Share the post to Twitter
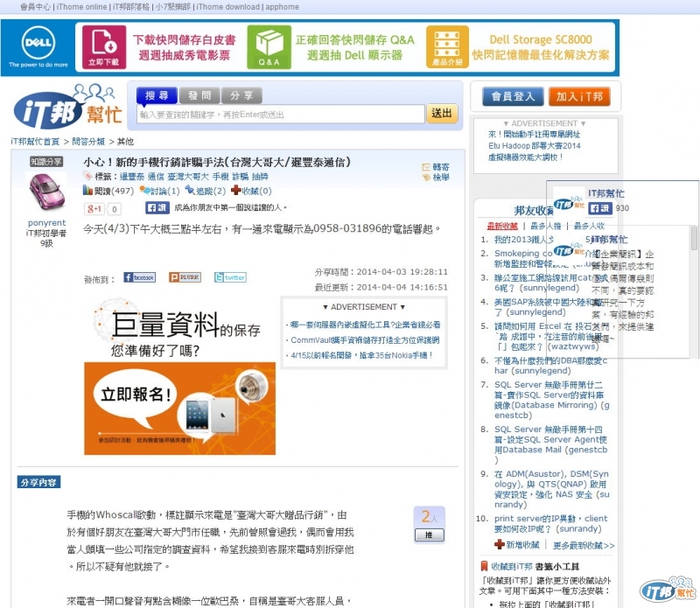This screenshot has height=608, width=700. click(230, 277)
